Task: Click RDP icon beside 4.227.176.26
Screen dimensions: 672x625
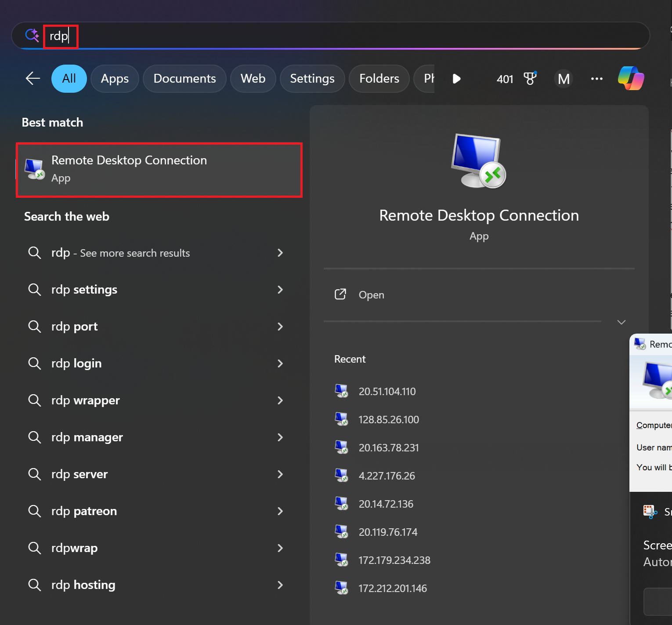Action: 341,475
